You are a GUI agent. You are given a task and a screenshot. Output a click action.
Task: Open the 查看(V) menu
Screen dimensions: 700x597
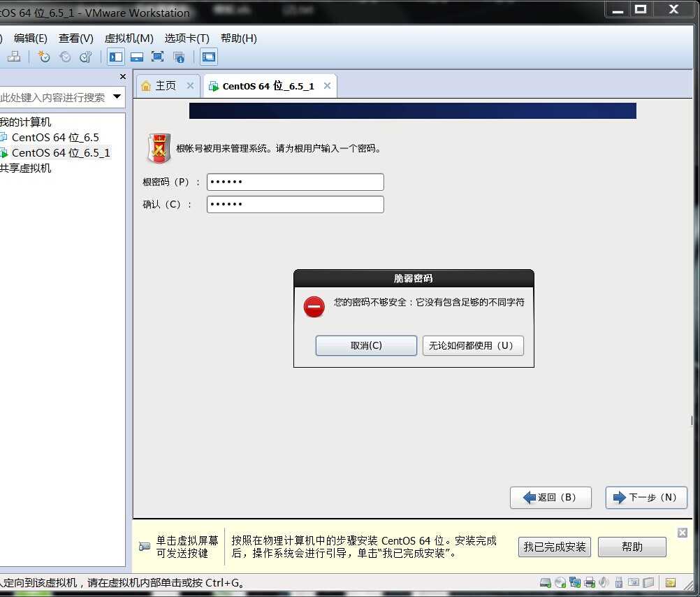(76, 38)
